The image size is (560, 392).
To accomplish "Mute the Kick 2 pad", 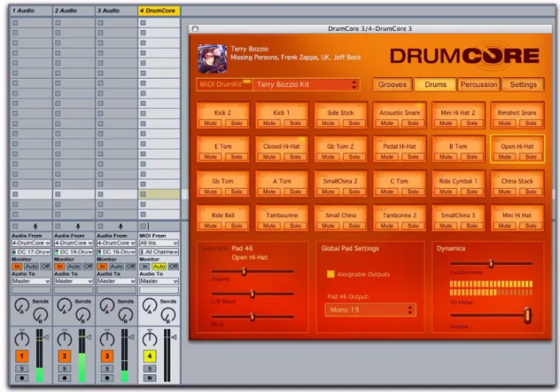I will pyautogui.click(x=210, y=123).
